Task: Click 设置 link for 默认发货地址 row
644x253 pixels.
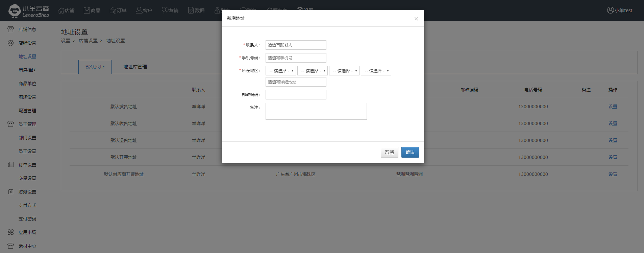Action: click(613, 107)
